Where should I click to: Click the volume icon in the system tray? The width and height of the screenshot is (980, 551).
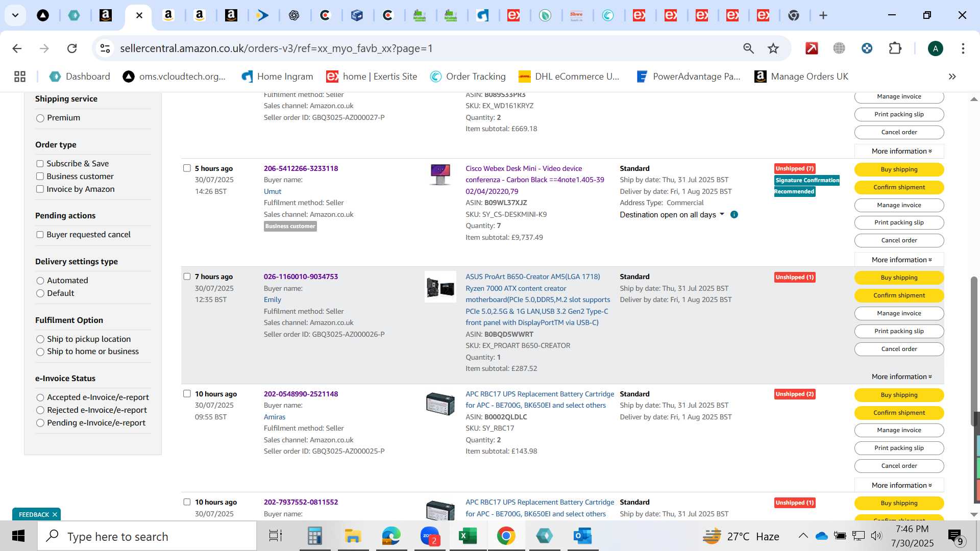tap(876, 536)
